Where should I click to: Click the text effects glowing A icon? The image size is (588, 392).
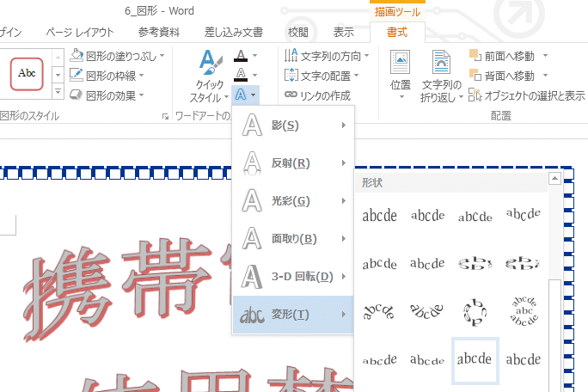(x=241, y=95)
